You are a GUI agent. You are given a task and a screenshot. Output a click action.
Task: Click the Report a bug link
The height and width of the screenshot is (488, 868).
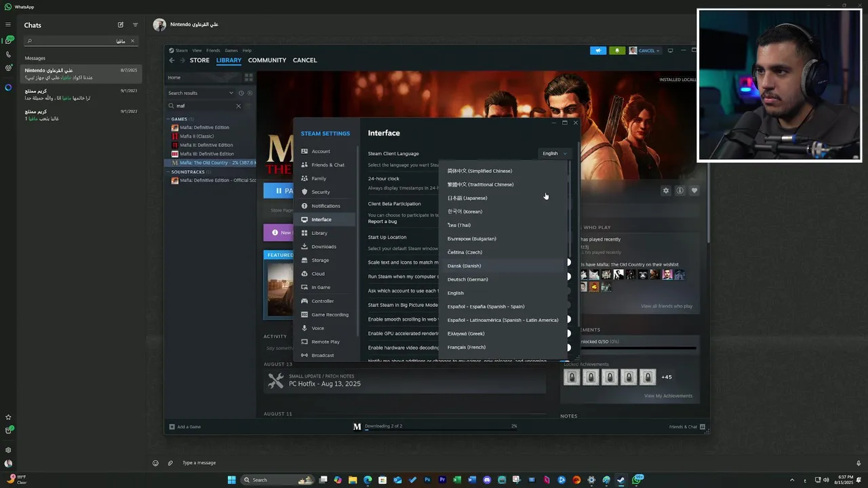coord(382,222)
